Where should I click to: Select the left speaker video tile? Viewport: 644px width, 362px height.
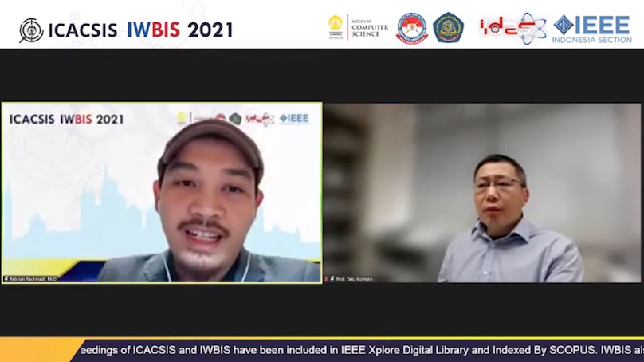[x=161, y=192]
